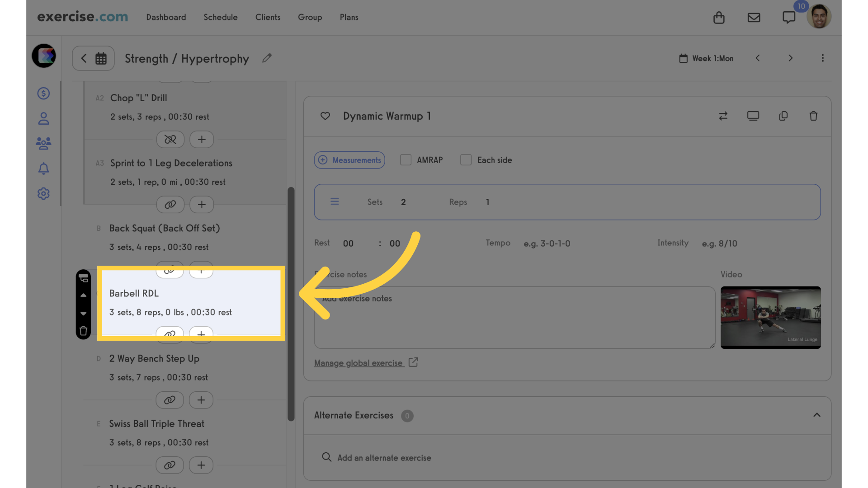Open the mail envelope icon
Screen dimensions: 868x488
point(754,18)
